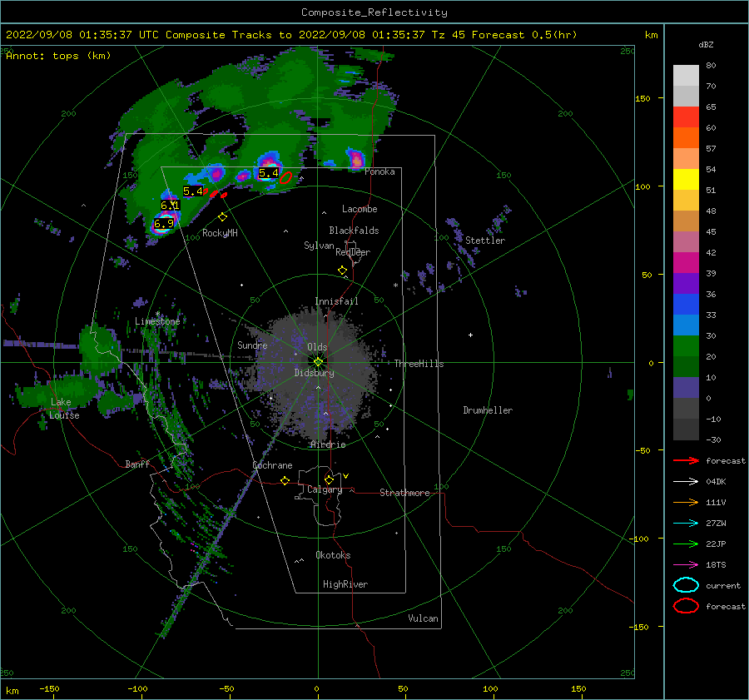Click the Banff label

pos(137,464)
